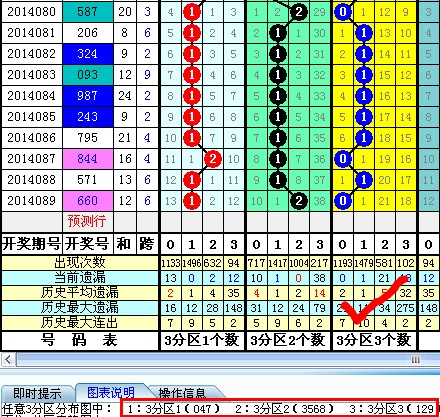Click black ball 2 in row 2014080
This screenshot has height=417, width=440.
click(299, 12)
